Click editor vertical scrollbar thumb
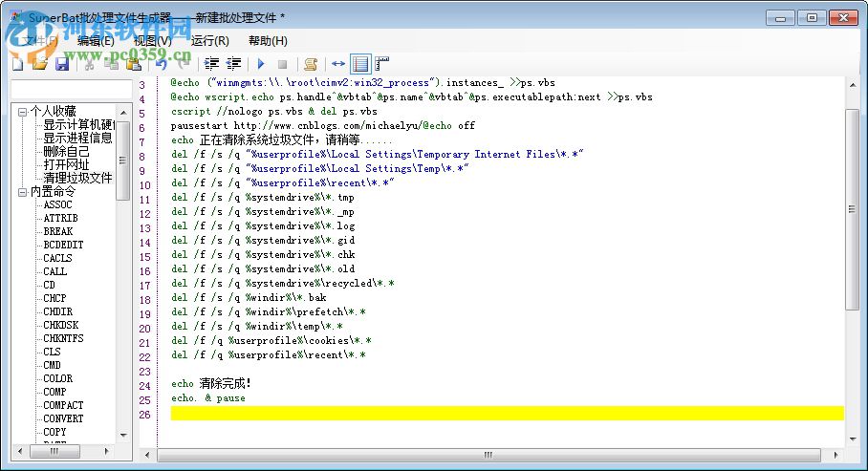The image size is (868, 471). pos(852,209)
